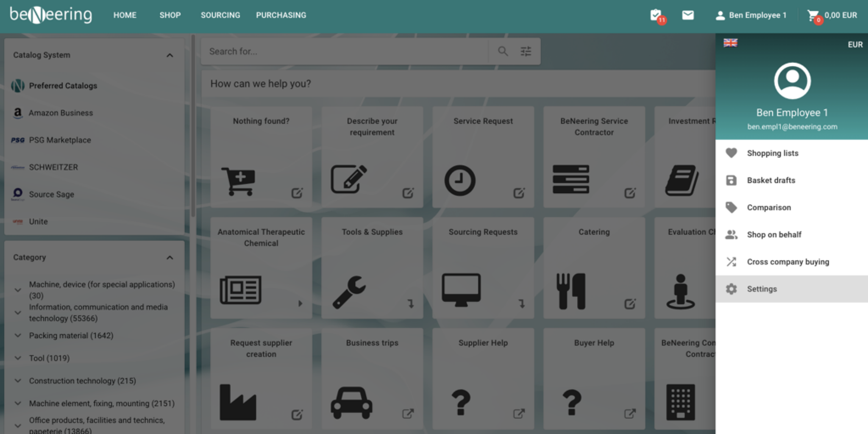The image size is (868, 434).
Task: Open the shopping cart showing 0,00 EUR
Action: tap(832, 16)
